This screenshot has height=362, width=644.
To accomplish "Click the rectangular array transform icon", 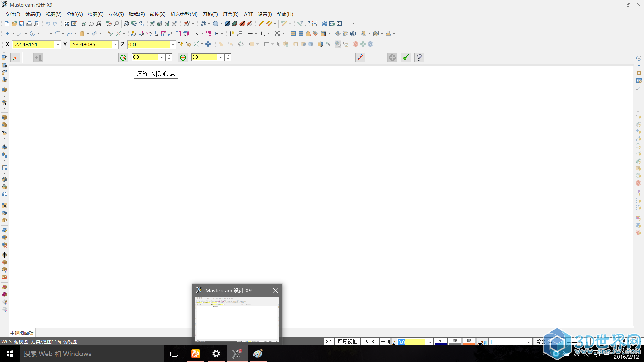I will click(x=208, y=34).
